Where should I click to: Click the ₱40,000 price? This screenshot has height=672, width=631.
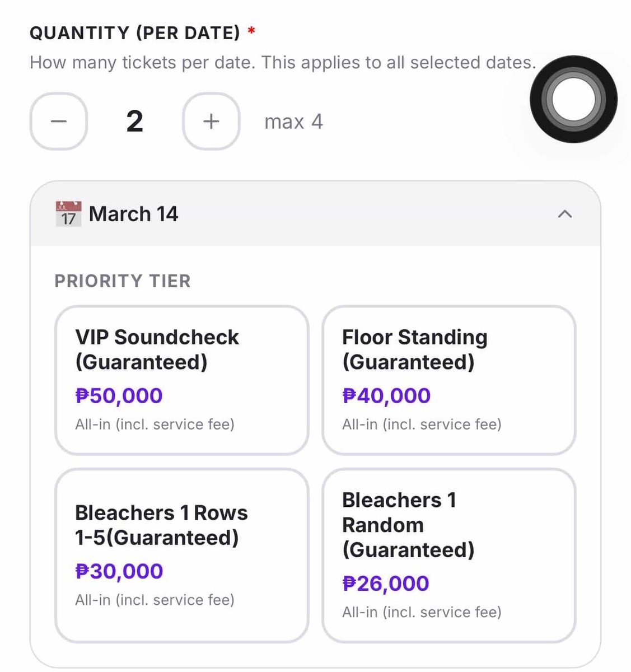coord(386,396)
